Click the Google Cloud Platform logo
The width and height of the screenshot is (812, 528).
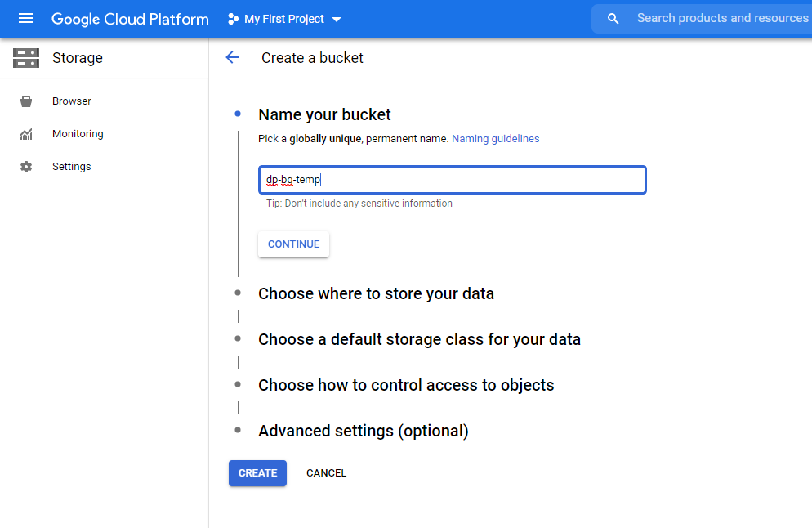pyautogui.click(x=130, y=19)
